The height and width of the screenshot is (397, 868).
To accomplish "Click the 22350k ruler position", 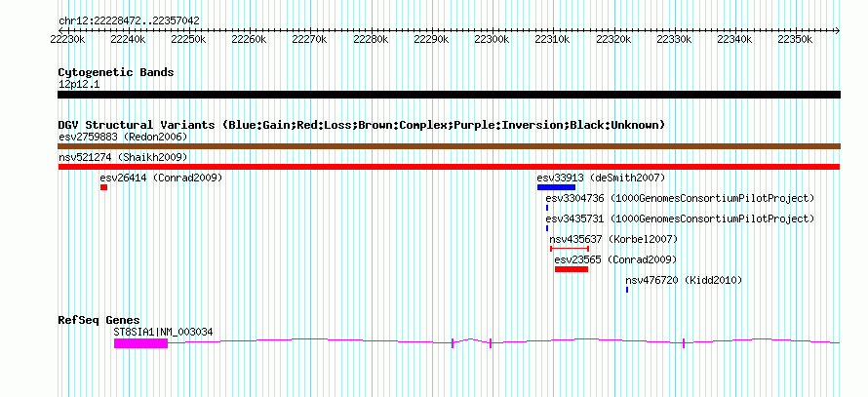I will point(795,39).
